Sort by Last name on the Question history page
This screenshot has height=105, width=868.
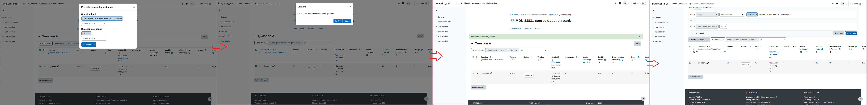coord(556,65)
